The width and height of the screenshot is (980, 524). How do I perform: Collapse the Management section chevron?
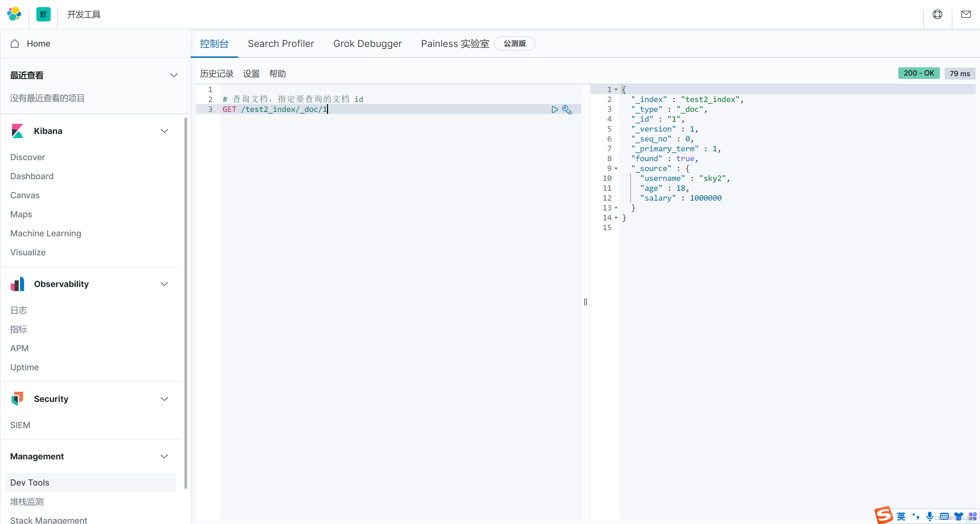tap(164, 456)
